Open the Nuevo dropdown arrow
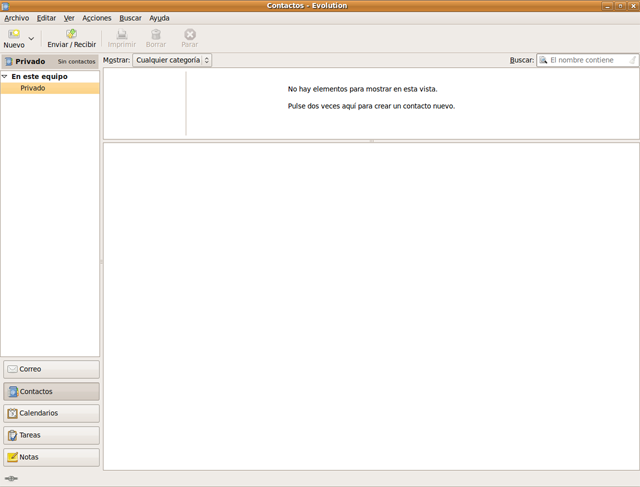The height and width of the screenshot is (487, 640). (x=32, y=39)
